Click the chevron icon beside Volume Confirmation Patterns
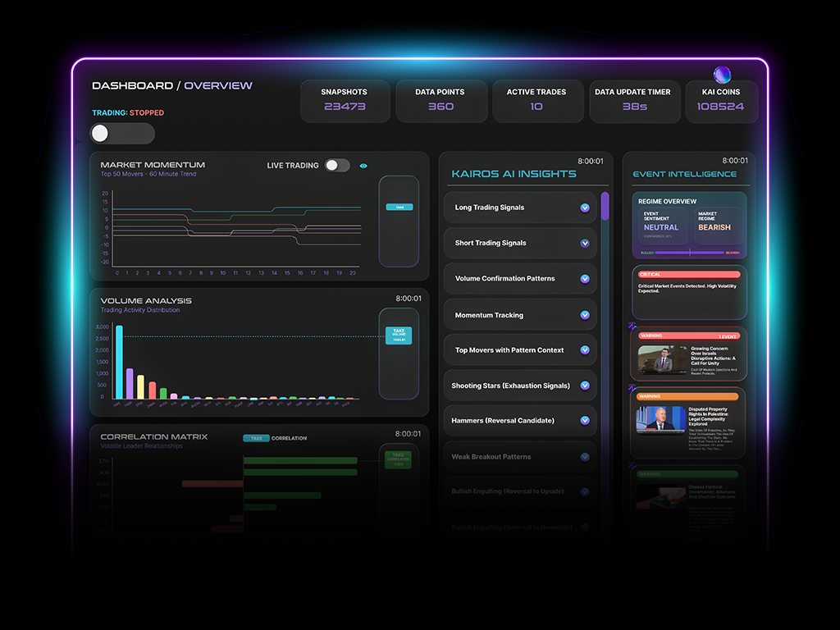This screenshot has height=630, width=840. 585,279
